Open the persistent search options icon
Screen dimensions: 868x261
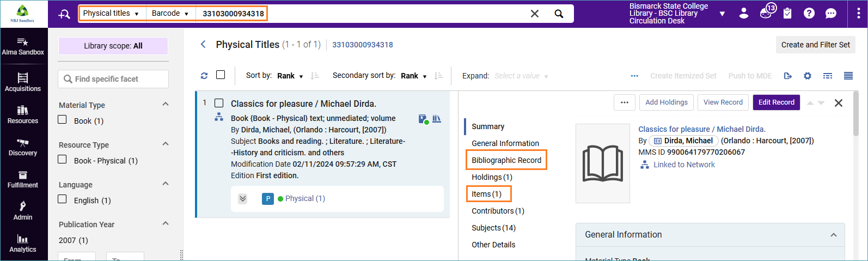point(64,14)
